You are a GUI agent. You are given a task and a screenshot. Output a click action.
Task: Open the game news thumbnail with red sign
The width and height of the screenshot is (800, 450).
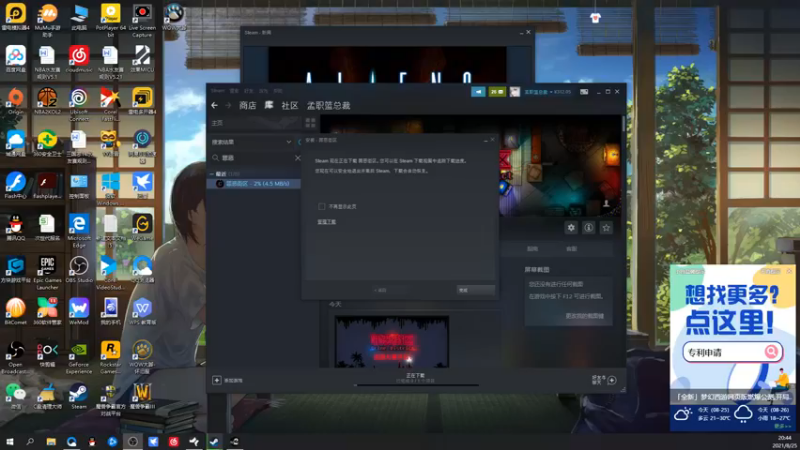[392, 342]
